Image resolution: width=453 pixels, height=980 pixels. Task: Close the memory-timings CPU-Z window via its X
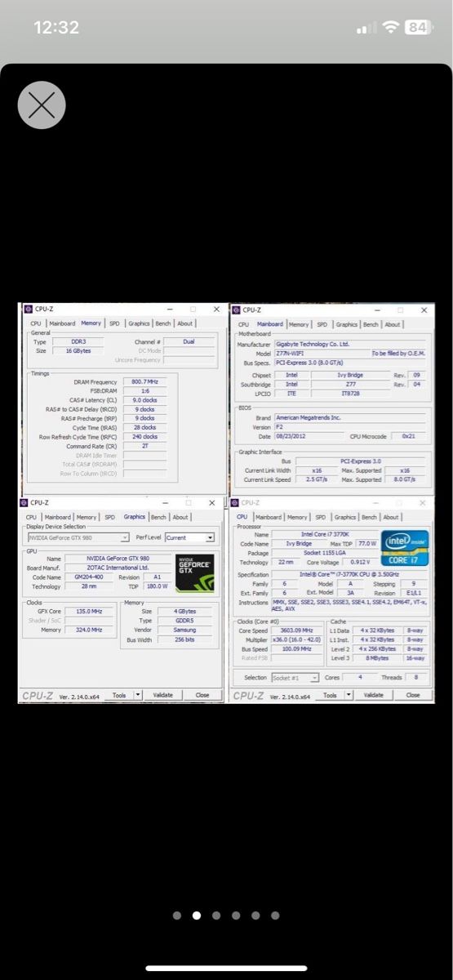(x=216, y=310)
